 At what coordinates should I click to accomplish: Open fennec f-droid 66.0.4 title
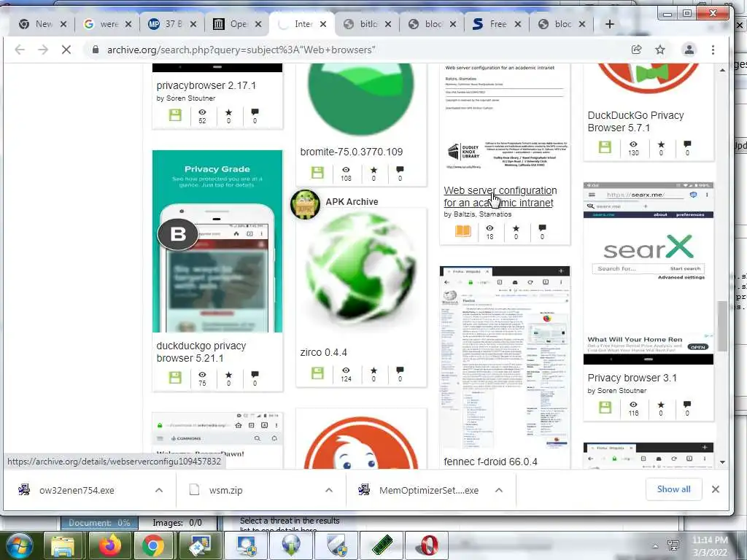[x=490, y=462]
